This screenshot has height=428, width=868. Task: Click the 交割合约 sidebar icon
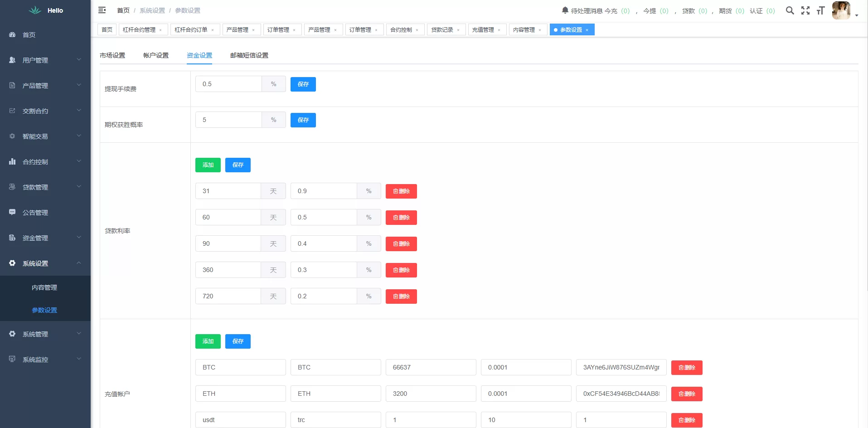12,111
